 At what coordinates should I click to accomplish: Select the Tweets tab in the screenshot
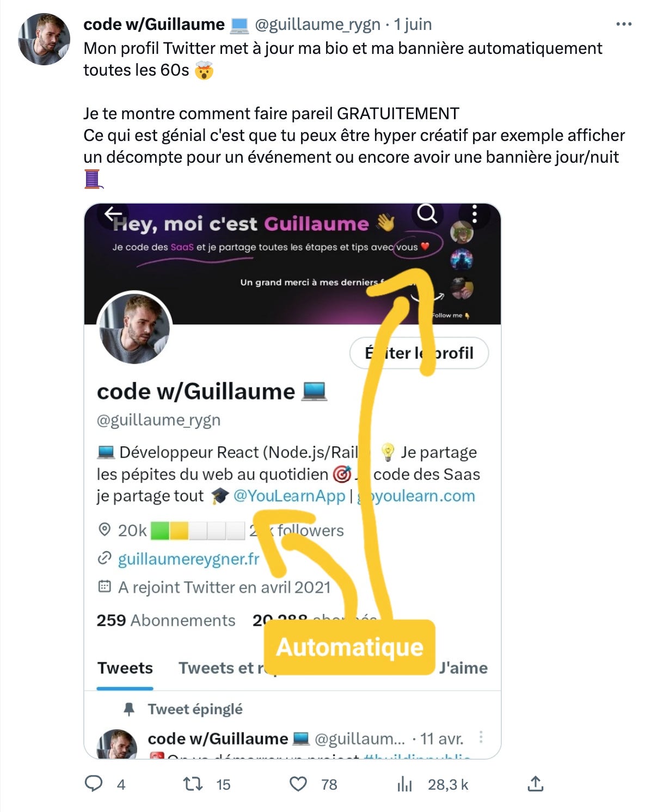125,668
